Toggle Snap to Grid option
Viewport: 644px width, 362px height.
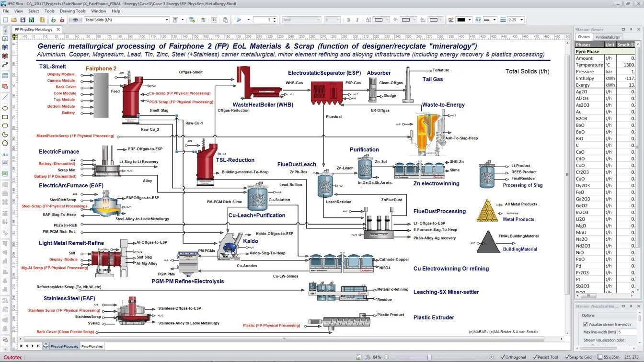click(566, 357)
